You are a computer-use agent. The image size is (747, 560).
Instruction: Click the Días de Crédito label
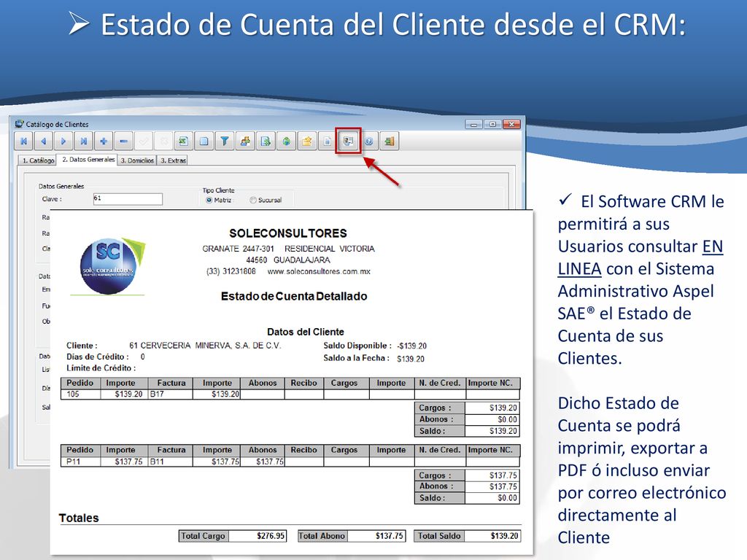(98, 357)
